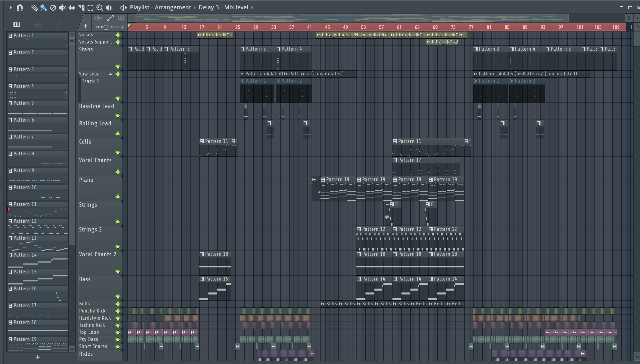Select the Zoom magnifier tool
The height and width of the screenshot is (364, 640).
click(100, 8)
